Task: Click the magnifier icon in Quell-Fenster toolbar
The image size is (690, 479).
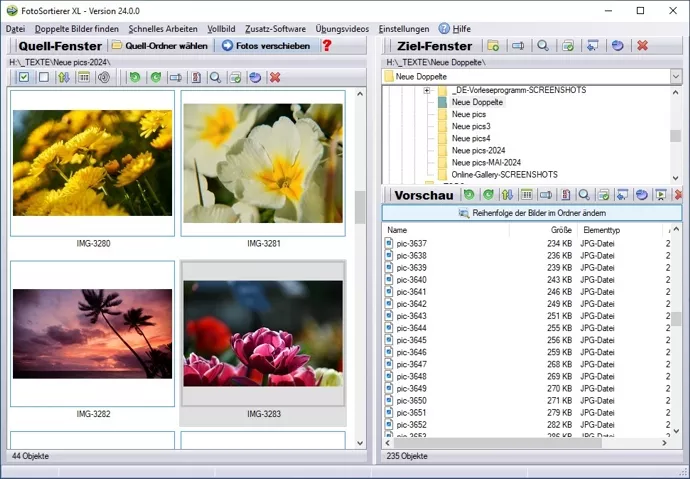Action: point(215,77)
